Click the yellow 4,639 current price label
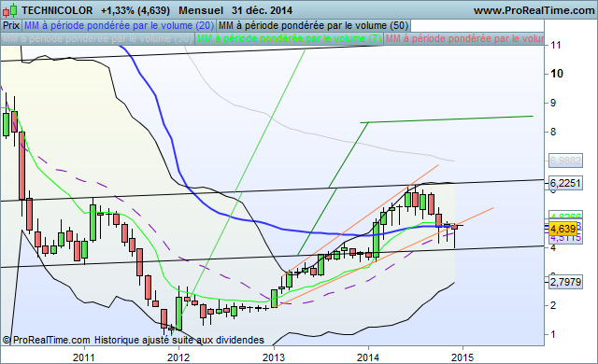The image size is (598, 364). coord(563,229)
